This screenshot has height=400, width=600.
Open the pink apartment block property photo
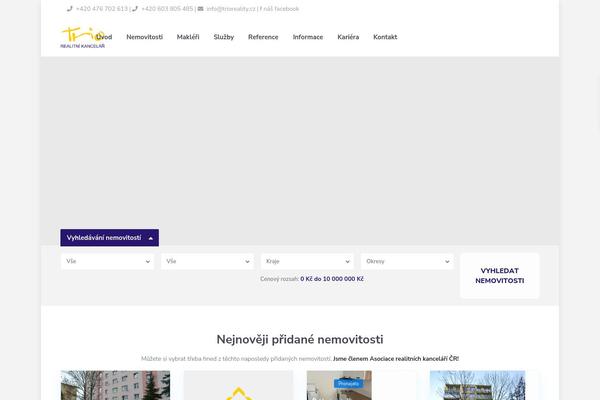pos(116,385)
